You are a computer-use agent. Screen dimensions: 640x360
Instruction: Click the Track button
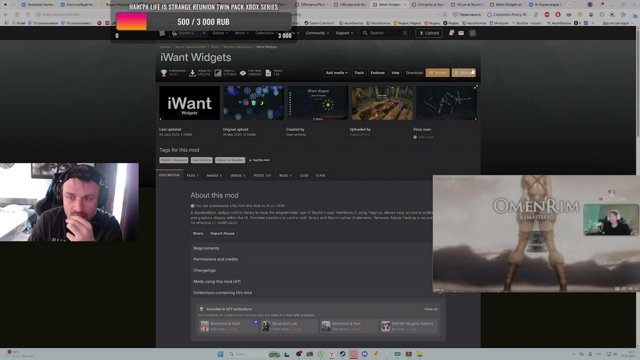359,73
